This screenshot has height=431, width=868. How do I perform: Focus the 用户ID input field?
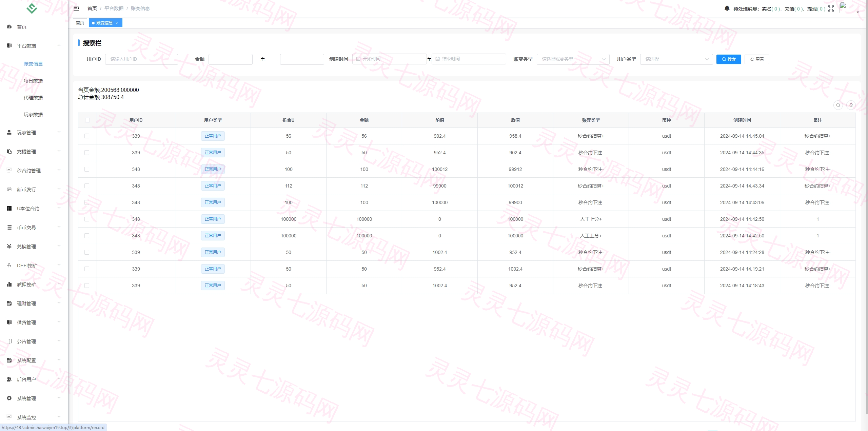tap(141, 59)
